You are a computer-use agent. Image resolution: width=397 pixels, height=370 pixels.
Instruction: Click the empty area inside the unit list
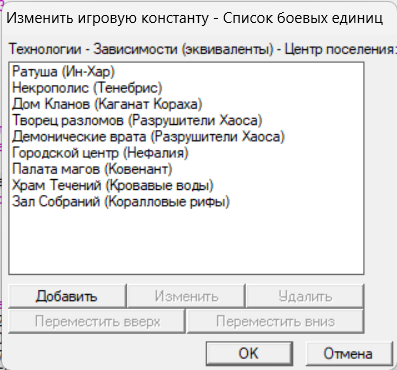[186, 242]
